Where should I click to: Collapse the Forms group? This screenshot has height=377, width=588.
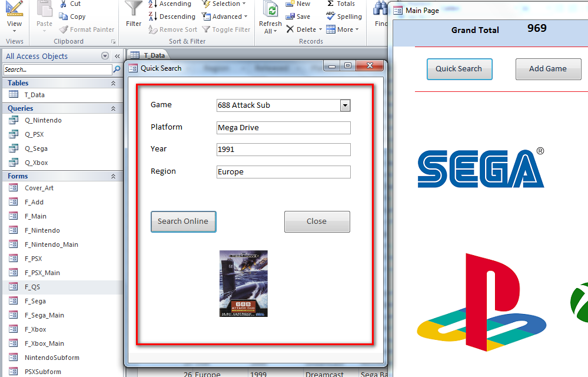click(113, 176)
